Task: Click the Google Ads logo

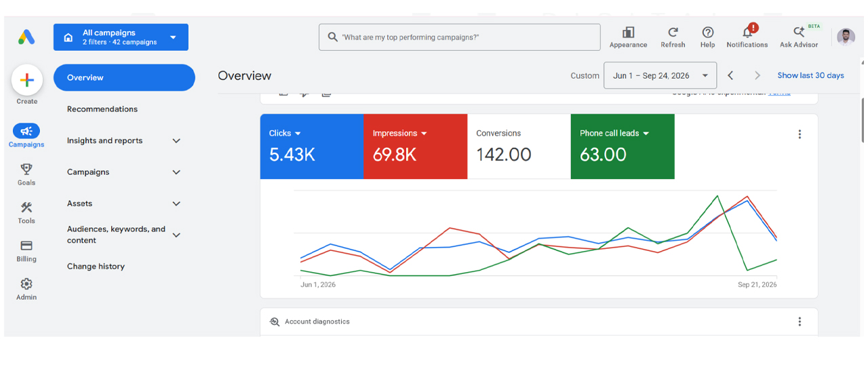Action: click(26, 37)
